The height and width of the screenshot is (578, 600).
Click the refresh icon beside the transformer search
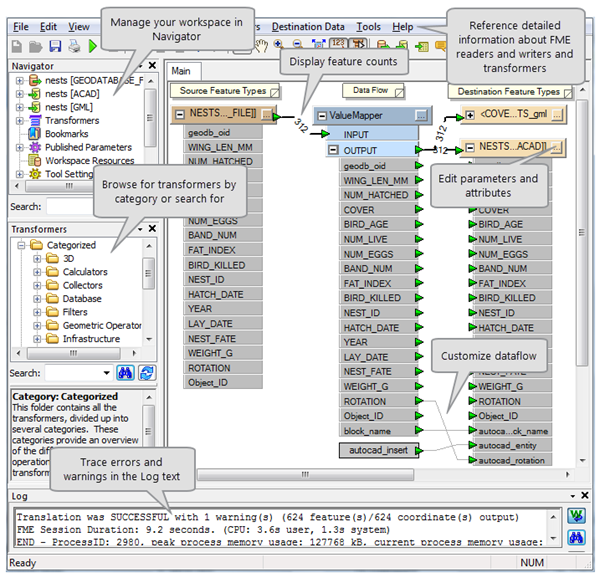tap(147, 373)
